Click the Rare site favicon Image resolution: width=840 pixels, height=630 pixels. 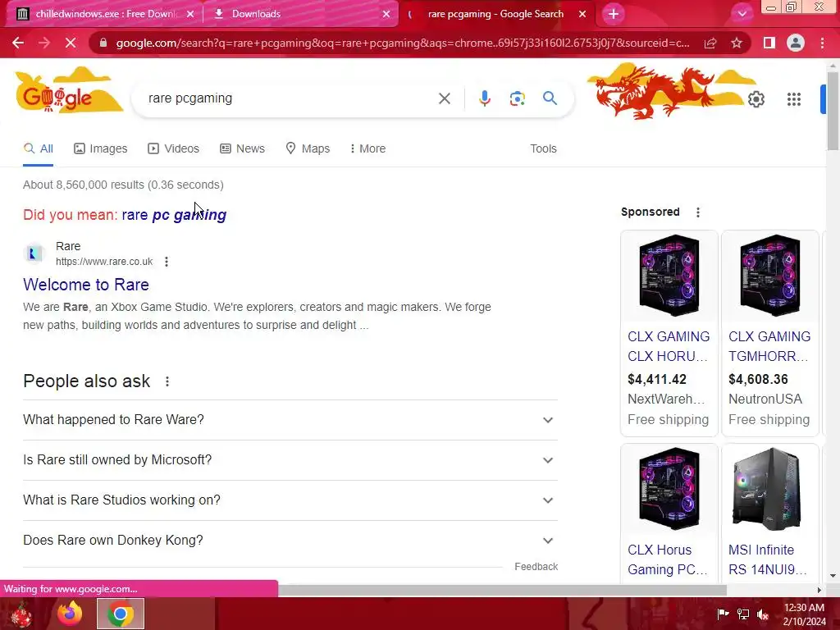coord(34,253)
